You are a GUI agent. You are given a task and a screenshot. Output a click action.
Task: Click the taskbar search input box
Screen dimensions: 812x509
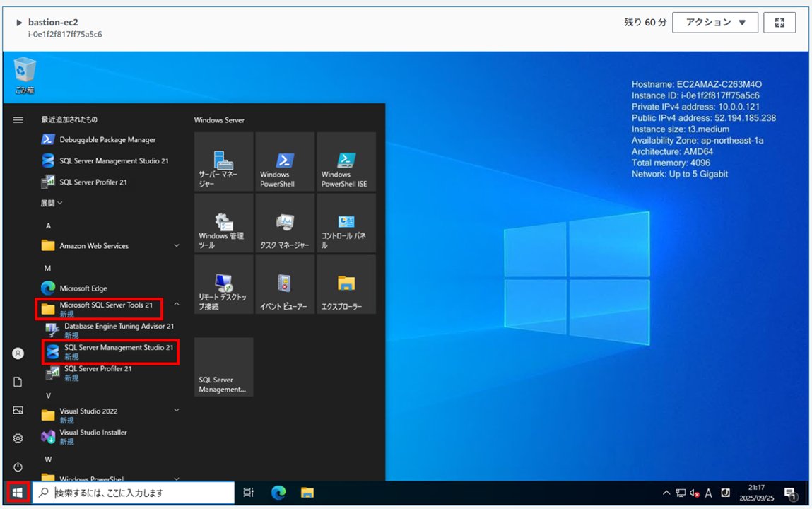134,493
